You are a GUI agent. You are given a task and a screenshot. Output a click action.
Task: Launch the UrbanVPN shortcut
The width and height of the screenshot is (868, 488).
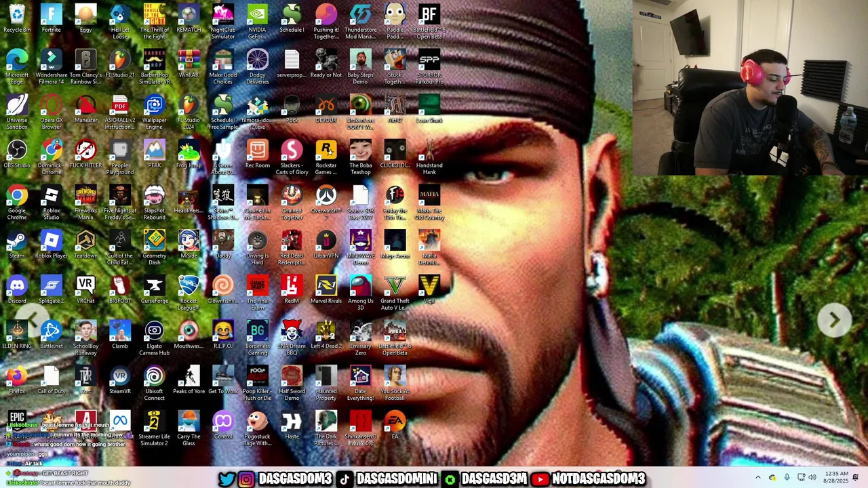(326, 244)
